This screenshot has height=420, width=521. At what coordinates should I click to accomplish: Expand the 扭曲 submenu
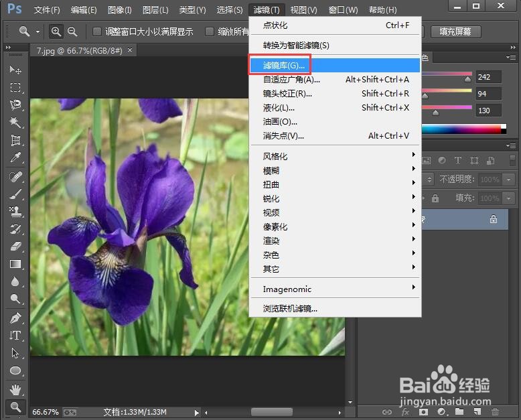[x=336, y=185]
